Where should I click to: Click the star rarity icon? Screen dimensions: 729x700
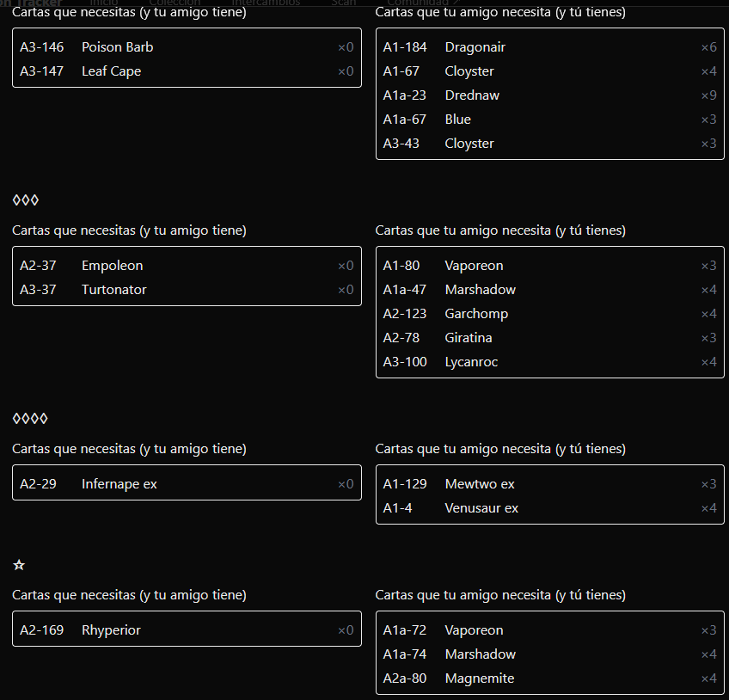pyautogui.click(x=19, y=565)
